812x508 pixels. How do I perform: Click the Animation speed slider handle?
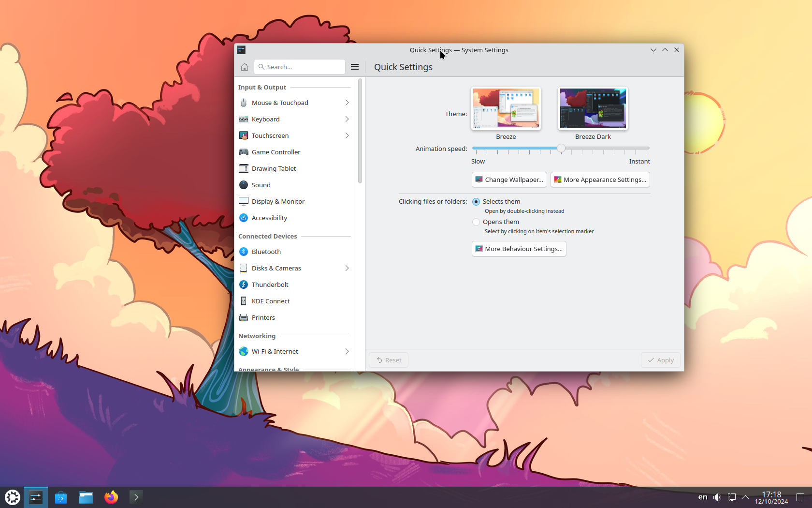tap(561, 148)
